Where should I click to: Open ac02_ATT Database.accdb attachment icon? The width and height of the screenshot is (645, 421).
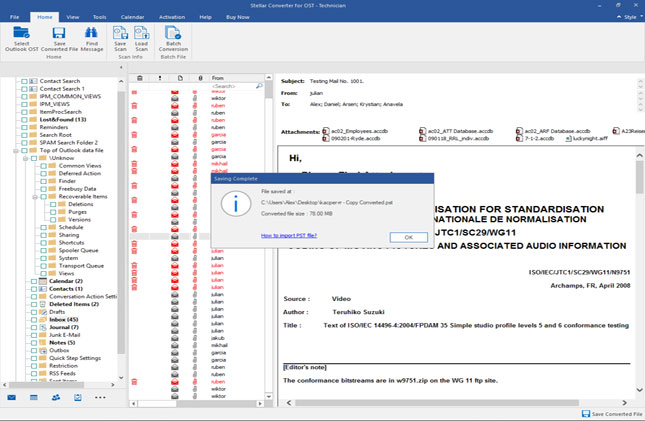[422, 131]
